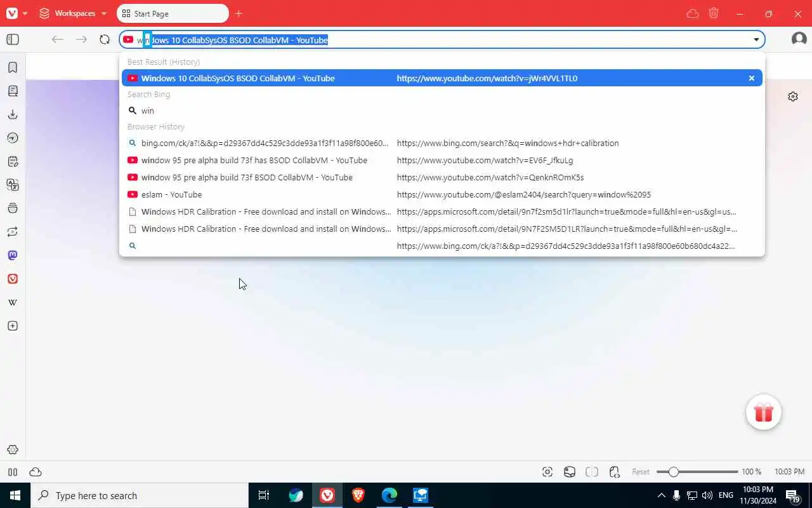
Task: Click the red gift box button
Action: click(x=764, y=413)
